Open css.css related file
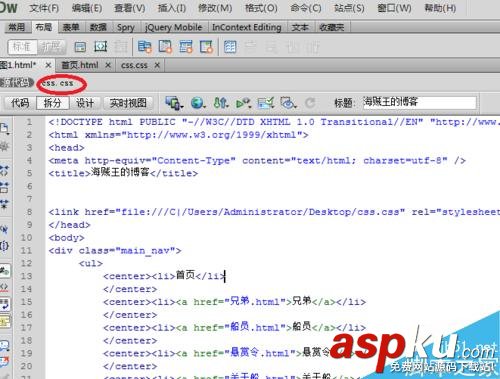This screenshot has height=379, width=500. tap(57, 83)
